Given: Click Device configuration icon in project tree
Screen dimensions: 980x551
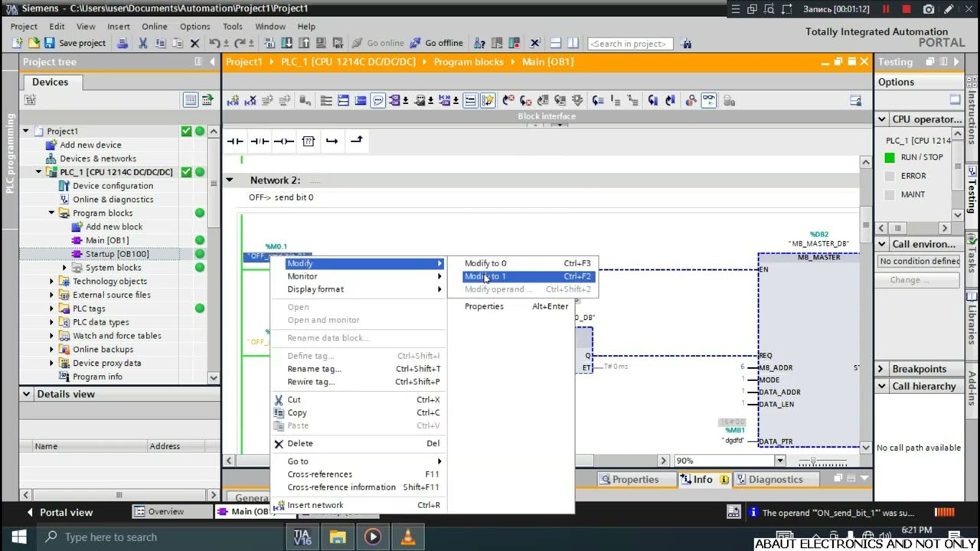Looking at the screenshot, I should coord(64,186).
